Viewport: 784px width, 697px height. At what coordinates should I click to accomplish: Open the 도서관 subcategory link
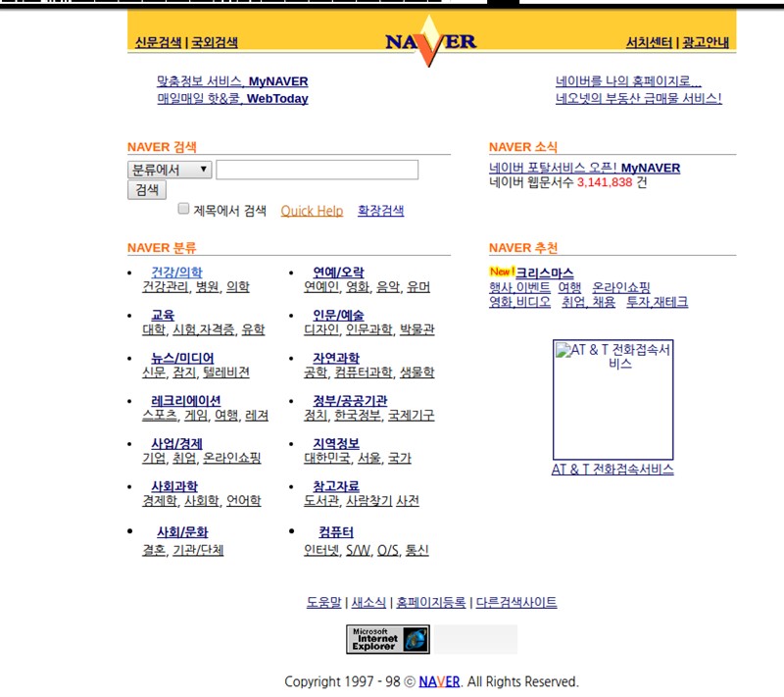click(321, 501)
